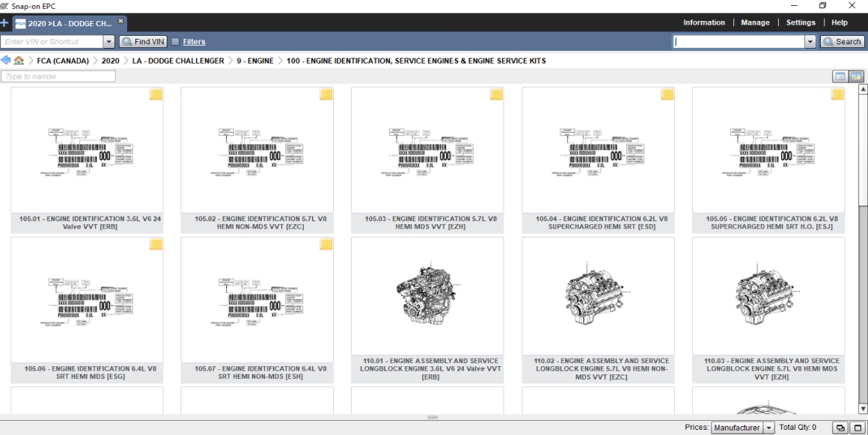Click the Snap-on EPC title bar icon
The height and width of the screenshot is (435, 868).
[4, 6]
